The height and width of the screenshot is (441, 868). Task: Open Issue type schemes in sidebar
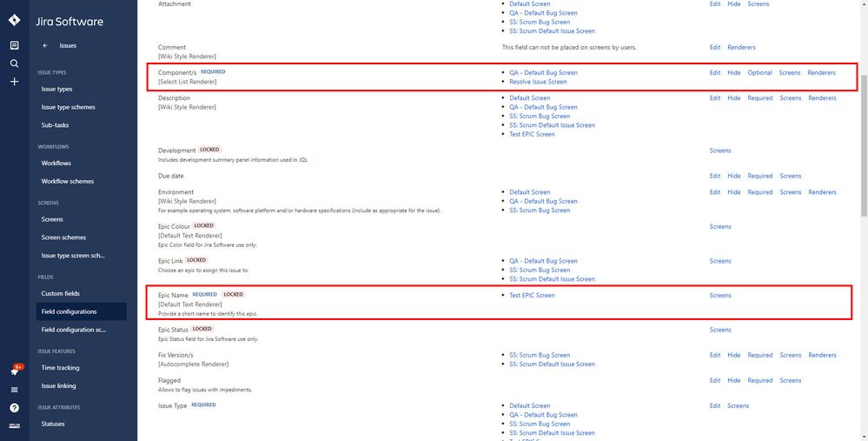[68, 108]
